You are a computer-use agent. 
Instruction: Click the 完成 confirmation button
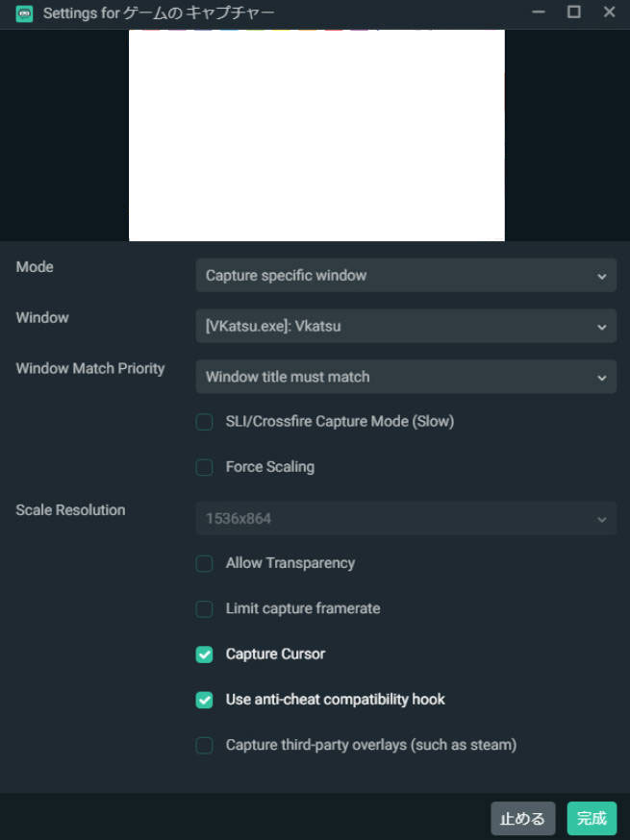tap(592, 818)
